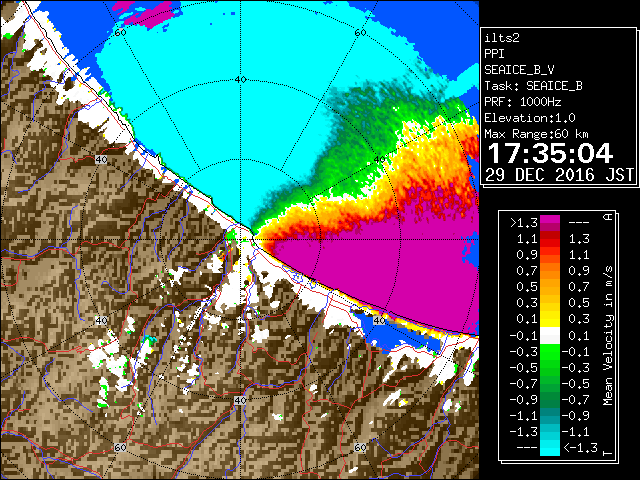This screenshot has height=480, width=640.
Task: Click the legend letter T
Action: [608, 452]
